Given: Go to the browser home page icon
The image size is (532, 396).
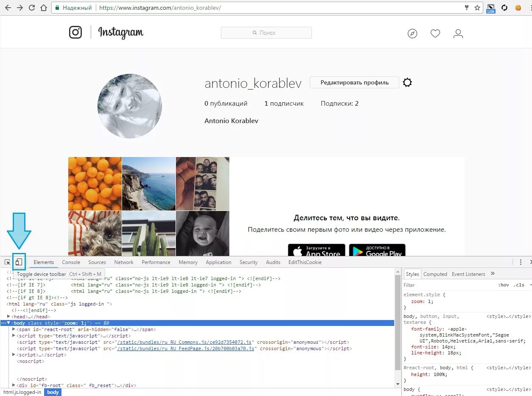Looking at the screenshot, I should point(43,8).
